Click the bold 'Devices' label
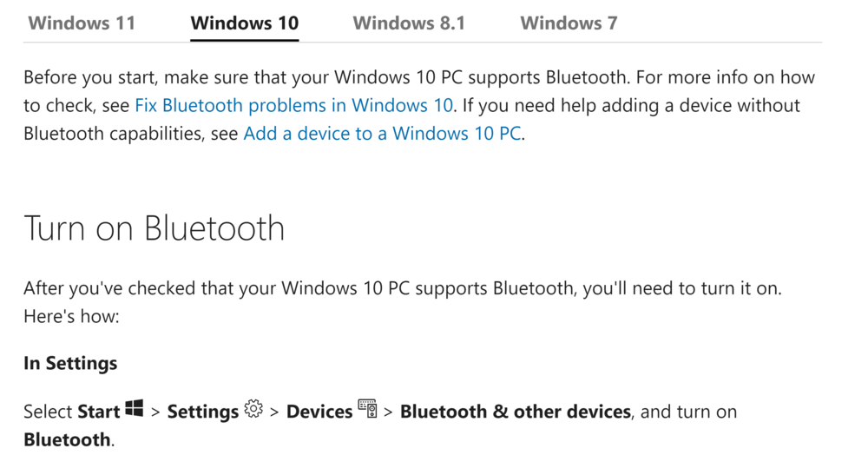The height and width of the screenshot is (455, 868). pyautogui.click(x=319, y=412)
